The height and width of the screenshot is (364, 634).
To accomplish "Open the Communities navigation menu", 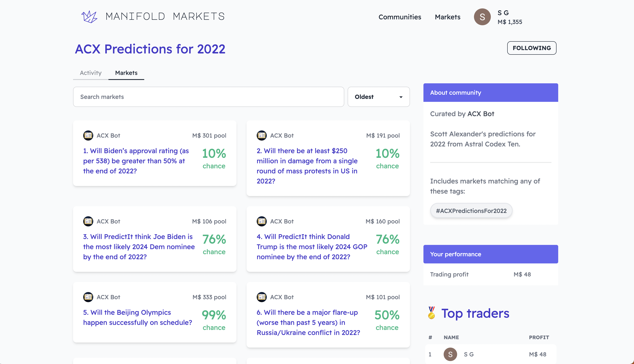I will 400,17.
